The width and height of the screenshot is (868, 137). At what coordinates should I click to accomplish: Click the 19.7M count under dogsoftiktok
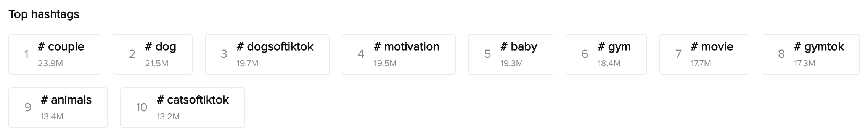pyautogui.click(x=247, y=64)
